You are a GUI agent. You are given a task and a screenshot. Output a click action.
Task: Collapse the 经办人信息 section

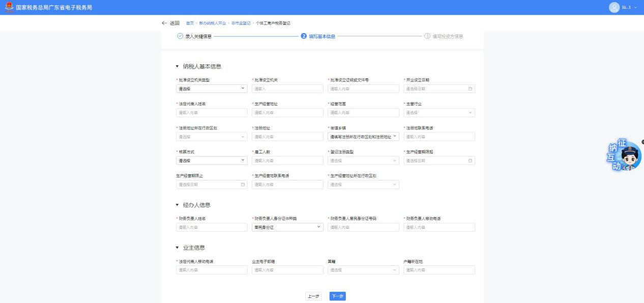click(178, 205)
